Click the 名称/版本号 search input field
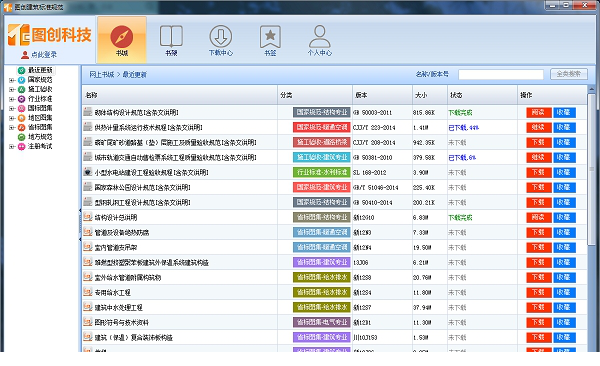This screenshot has width=600, height=366. pyautogui.click(x=501, y=74)
